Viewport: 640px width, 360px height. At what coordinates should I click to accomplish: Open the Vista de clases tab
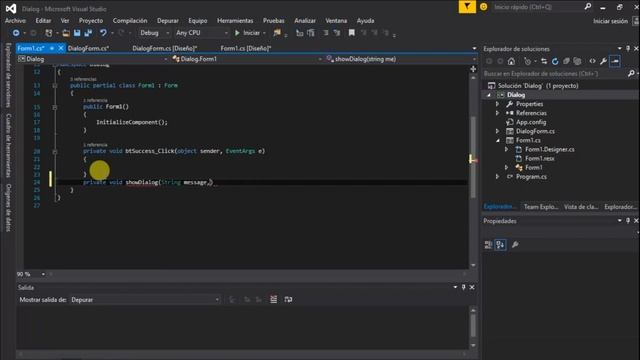tap(581, 207)
